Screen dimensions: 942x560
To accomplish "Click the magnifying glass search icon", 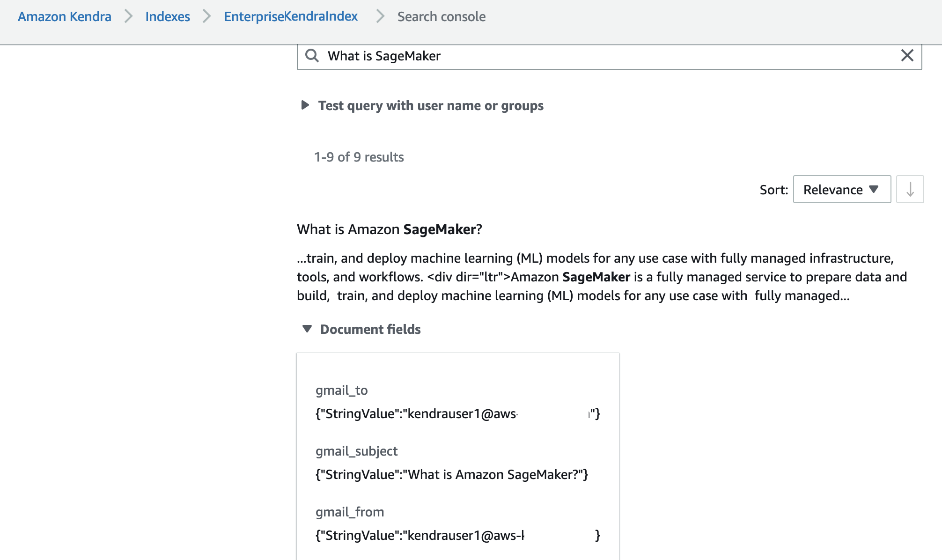I will [x=312, y=56].
